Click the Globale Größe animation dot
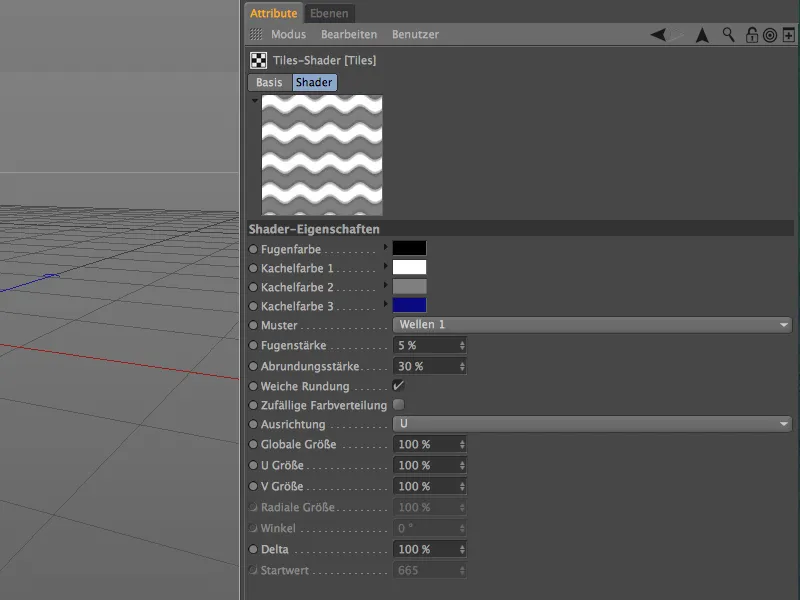 (x=253, y=444)
